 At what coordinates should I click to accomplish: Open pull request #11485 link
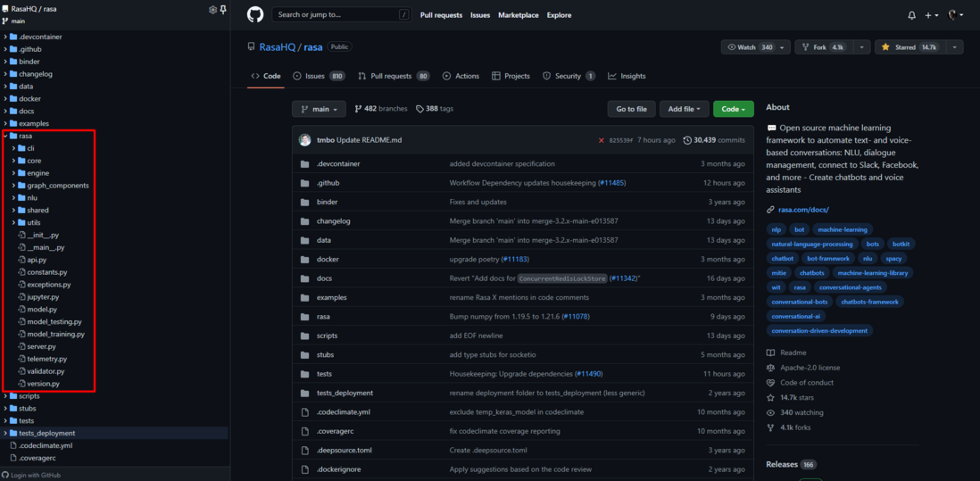(x=612, y=183)
